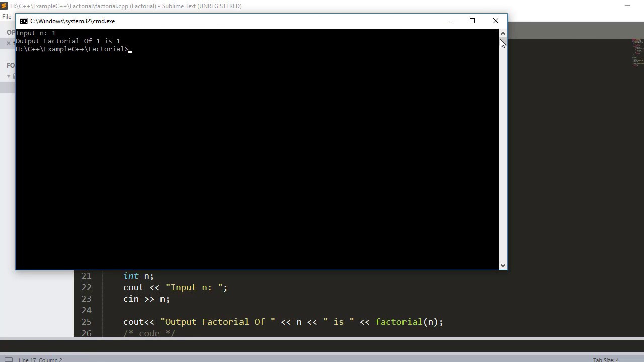Image resolution: width=644 pixels, height=362 pixels.
Task: Click 'Output Factorial Of 1 is 1' console line
Action: pos(68,41)
